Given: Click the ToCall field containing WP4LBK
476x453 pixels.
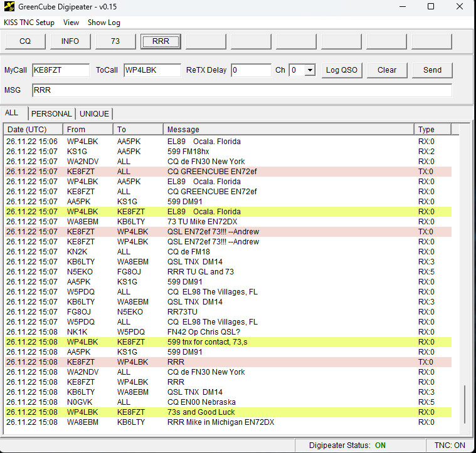Looking at the screenshot, I should (x=152, y=70).
